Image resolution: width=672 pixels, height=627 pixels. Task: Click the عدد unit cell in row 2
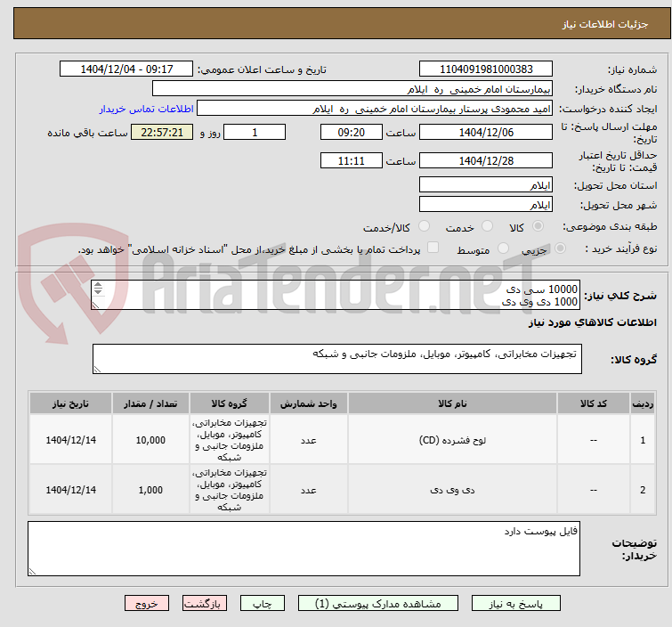[x=309, y=490]
